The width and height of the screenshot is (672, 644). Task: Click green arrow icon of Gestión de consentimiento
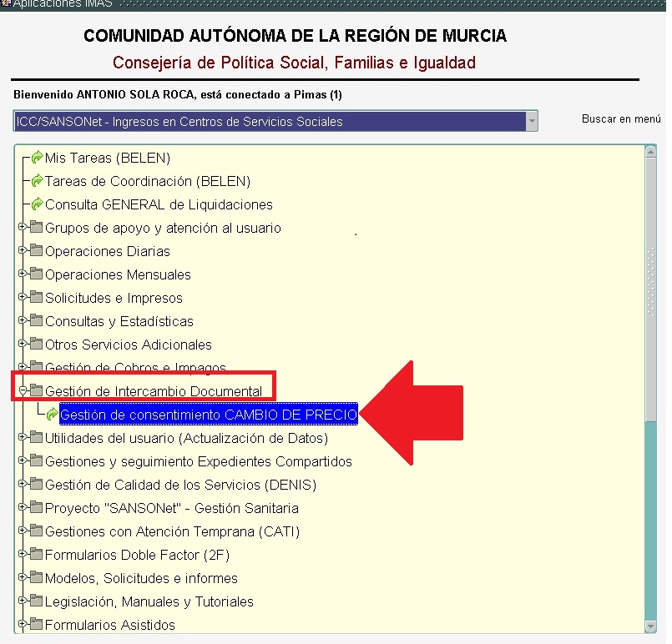click(x=53, y=415)
